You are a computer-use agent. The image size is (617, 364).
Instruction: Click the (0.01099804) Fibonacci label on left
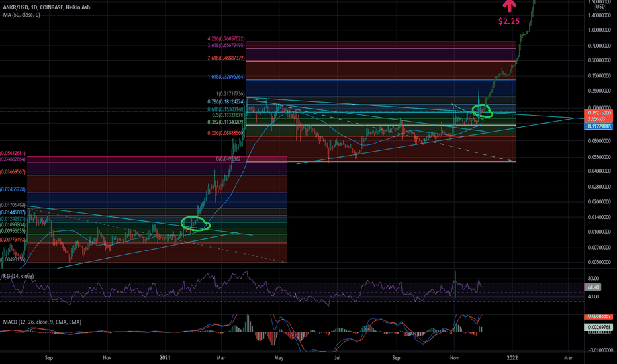coord(13,225)
